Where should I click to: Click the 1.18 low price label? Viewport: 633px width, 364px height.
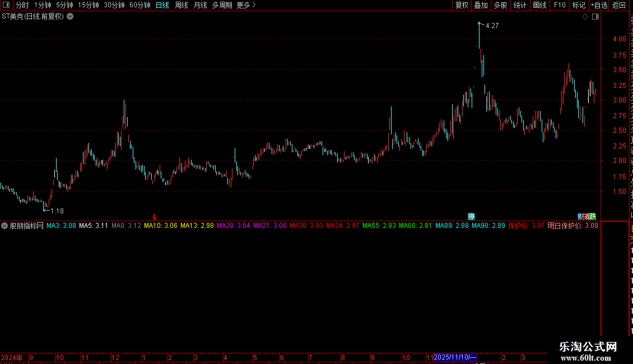click(57, 211)
